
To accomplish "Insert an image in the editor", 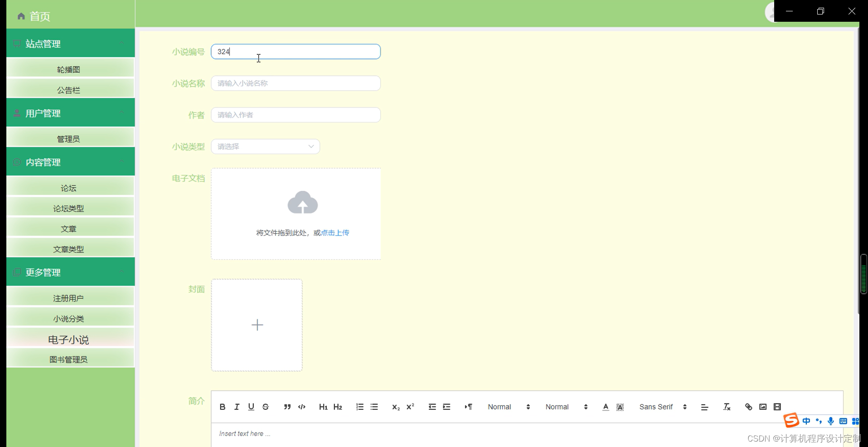I will coord(763,407).
